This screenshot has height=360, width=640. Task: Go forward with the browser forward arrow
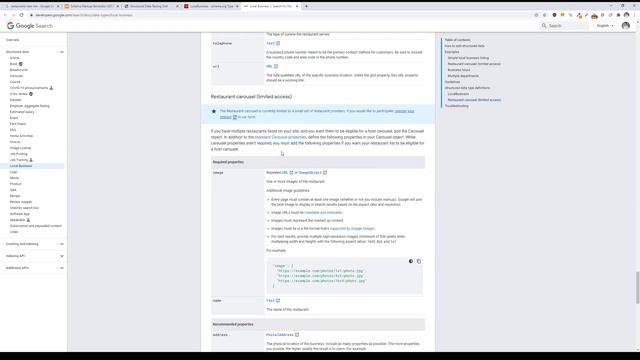click(13, 15)
